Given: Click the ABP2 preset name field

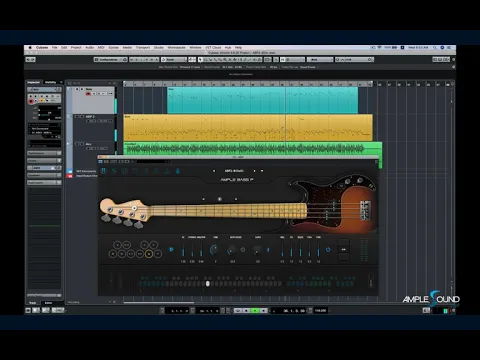Looking at the screenshot, I should [x=234, y=171].
